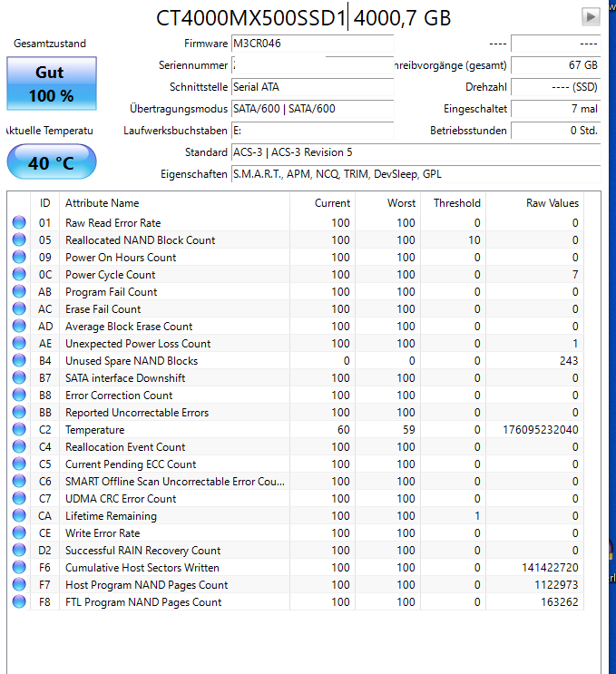Image resolution: width=616 pixels, height=674 pixels.
Task: Click the status orb for Power On Hours Count
Action: [19, 257]
